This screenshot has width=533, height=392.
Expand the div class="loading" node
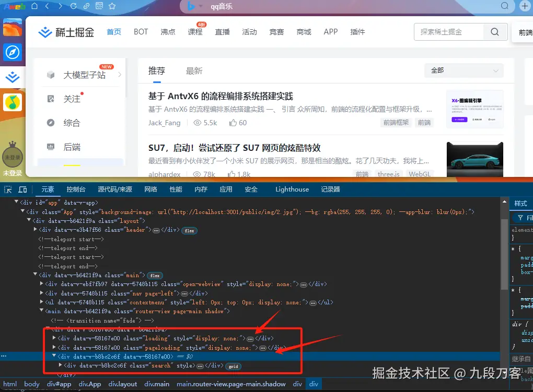click(x=54, y=338)
